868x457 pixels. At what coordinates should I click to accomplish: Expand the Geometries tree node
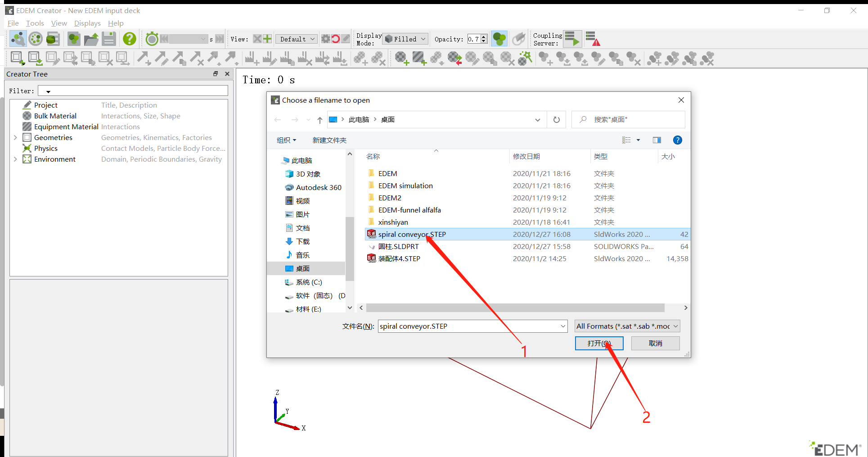tap(15, 138)
